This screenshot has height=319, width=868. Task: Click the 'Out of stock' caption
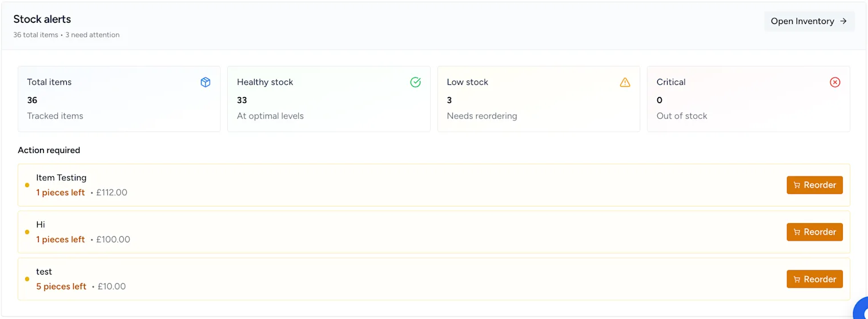(x=682, y=116)
